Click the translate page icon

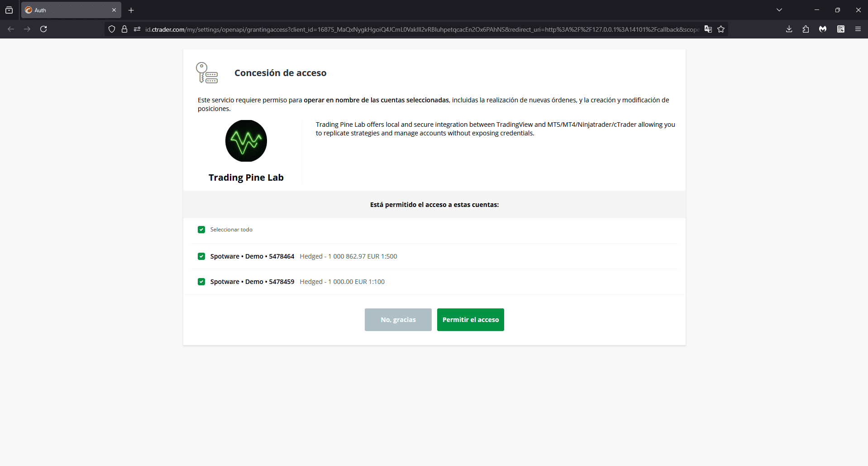(708, 29)
